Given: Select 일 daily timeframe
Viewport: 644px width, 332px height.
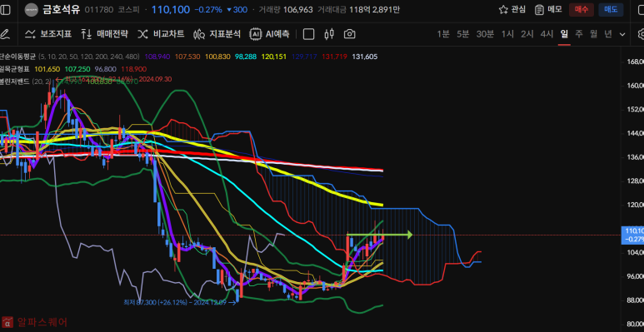Looking at the screenshot, I should point(564,34).
